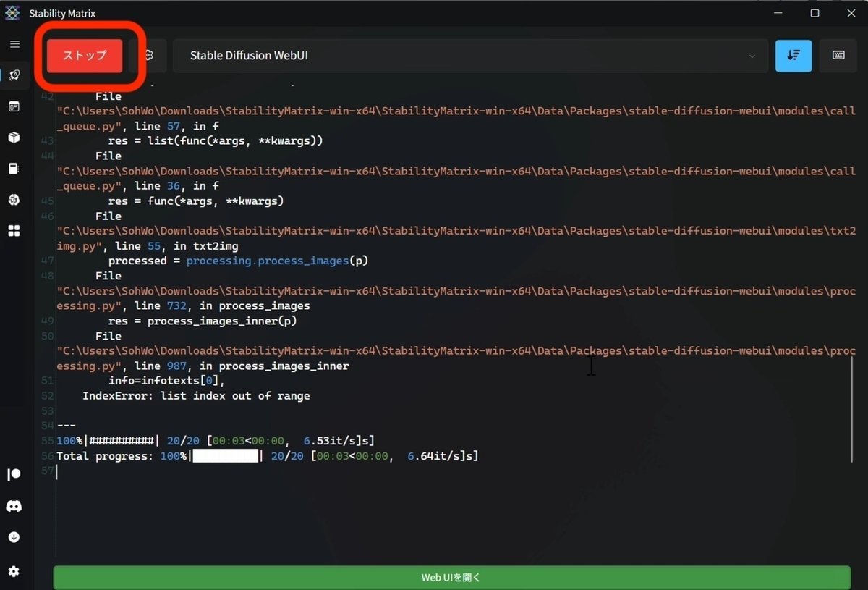Image resolution: width=868 pixels, height=590 pixels.
Task: Open the Settings gear at sidebar bottom
Action: pos(14,571)
